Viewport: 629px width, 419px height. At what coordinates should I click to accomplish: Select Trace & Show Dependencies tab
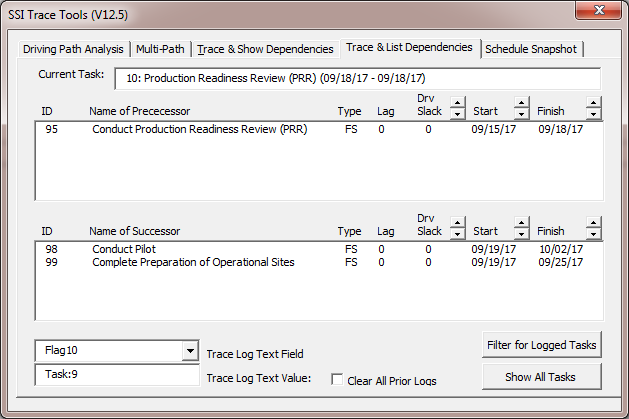pos(265,49)
